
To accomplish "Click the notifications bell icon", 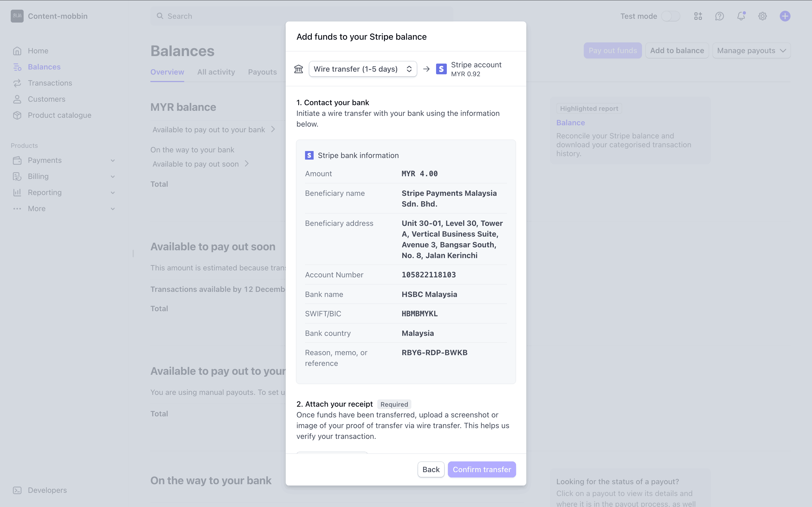I will coord(741,16).
